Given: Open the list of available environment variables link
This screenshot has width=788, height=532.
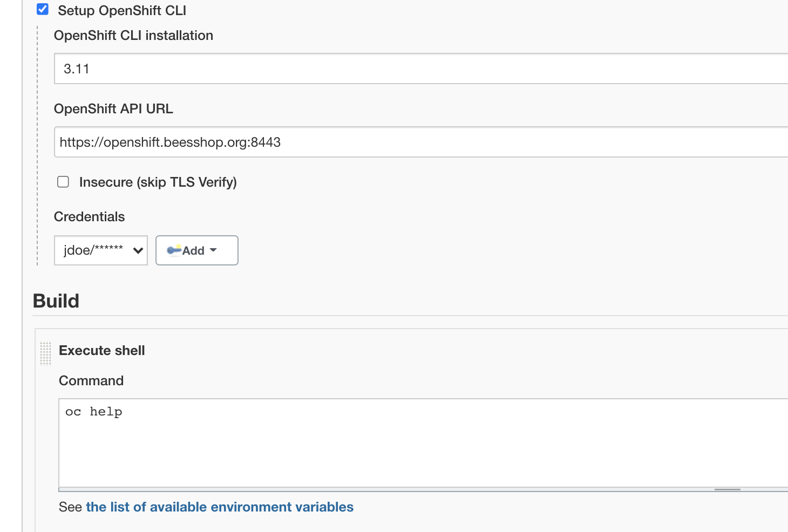Looking at the screenshot, I should [220, 507].
